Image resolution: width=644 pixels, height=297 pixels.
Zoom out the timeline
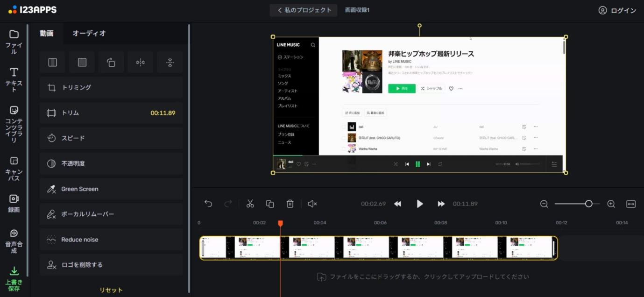(544, 204)
